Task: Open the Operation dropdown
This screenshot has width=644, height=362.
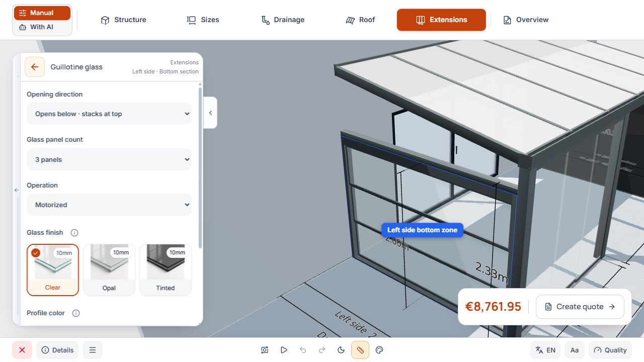Action: (109, 205)
